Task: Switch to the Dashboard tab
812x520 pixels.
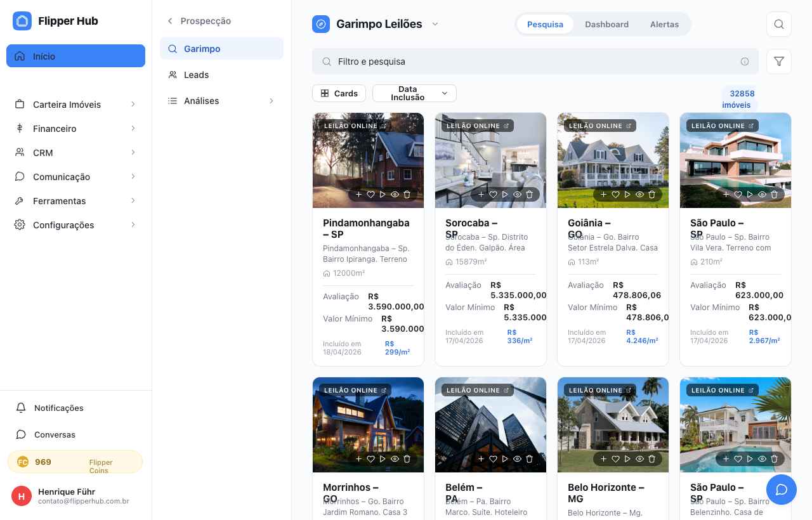Action: click(606, 24)
